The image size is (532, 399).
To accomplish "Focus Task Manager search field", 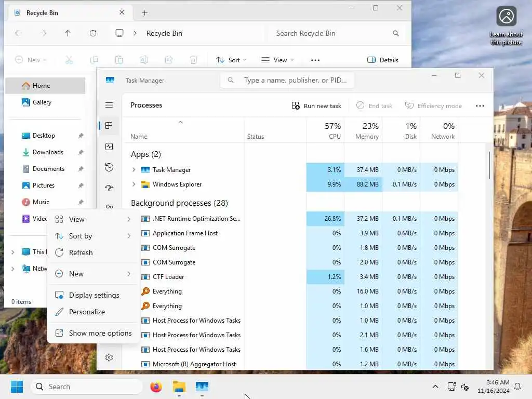I will 287,80.
